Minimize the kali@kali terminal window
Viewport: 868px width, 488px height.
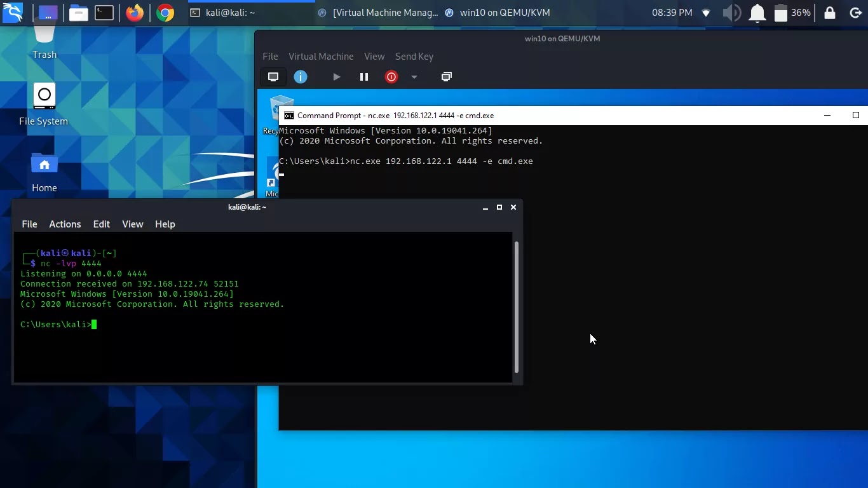(x=485, y=207)
